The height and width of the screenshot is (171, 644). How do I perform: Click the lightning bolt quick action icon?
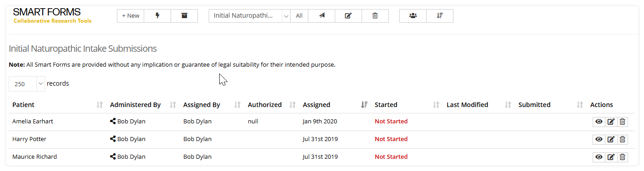click(x=157, y=16)
